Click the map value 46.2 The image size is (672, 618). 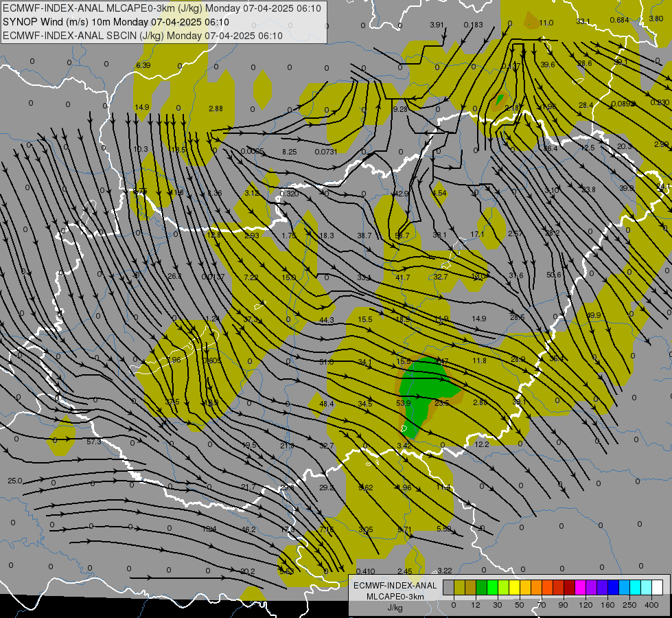248,529
